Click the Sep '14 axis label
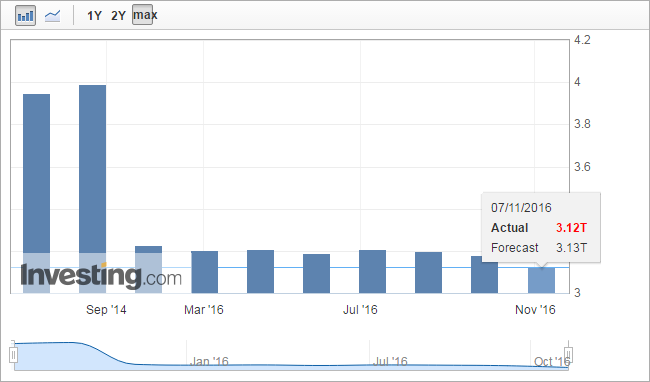Viewport: 650px width, 382px height. click(106, 310)
